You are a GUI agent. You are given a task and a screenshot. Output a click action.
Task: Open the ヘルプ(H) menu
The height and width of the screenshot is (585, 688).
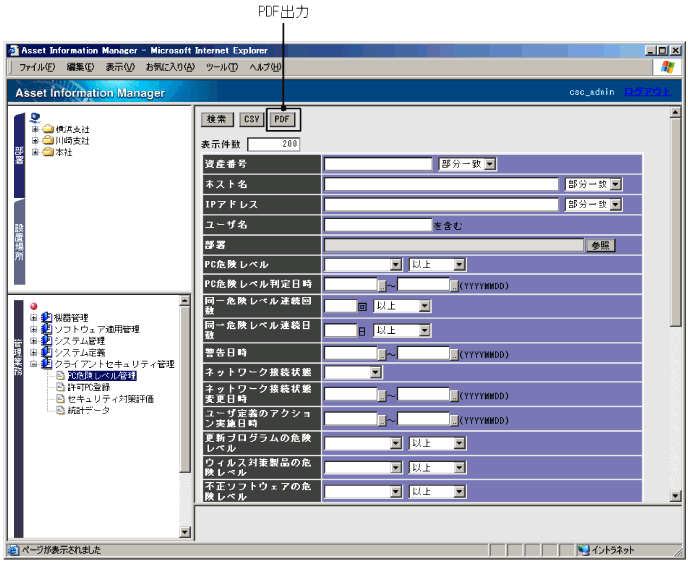click(265, 67)
